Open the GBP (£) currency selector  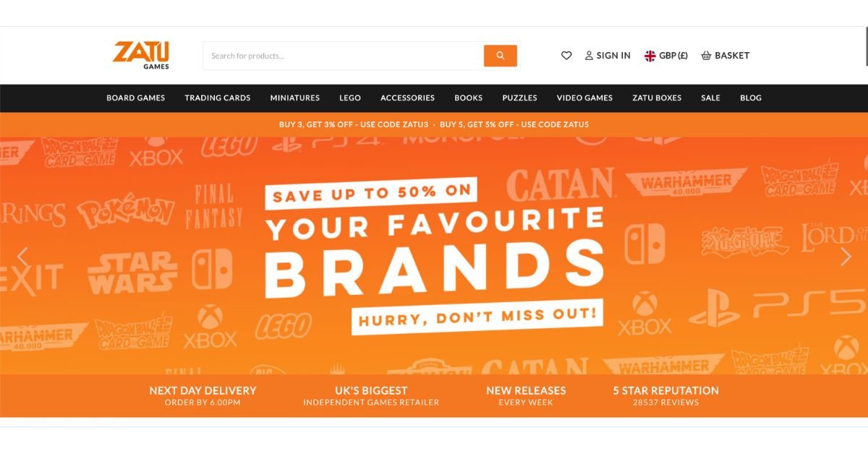click(x=666, y=56)
